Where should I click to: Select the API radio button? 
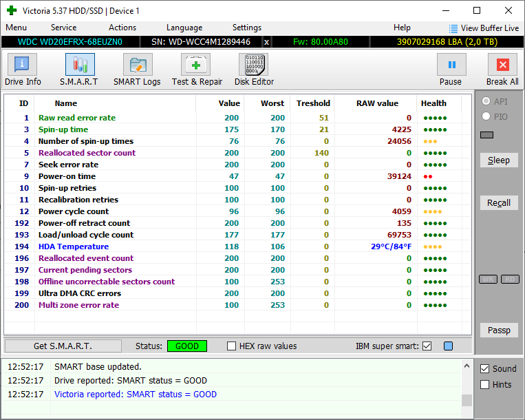click(486, 101)
